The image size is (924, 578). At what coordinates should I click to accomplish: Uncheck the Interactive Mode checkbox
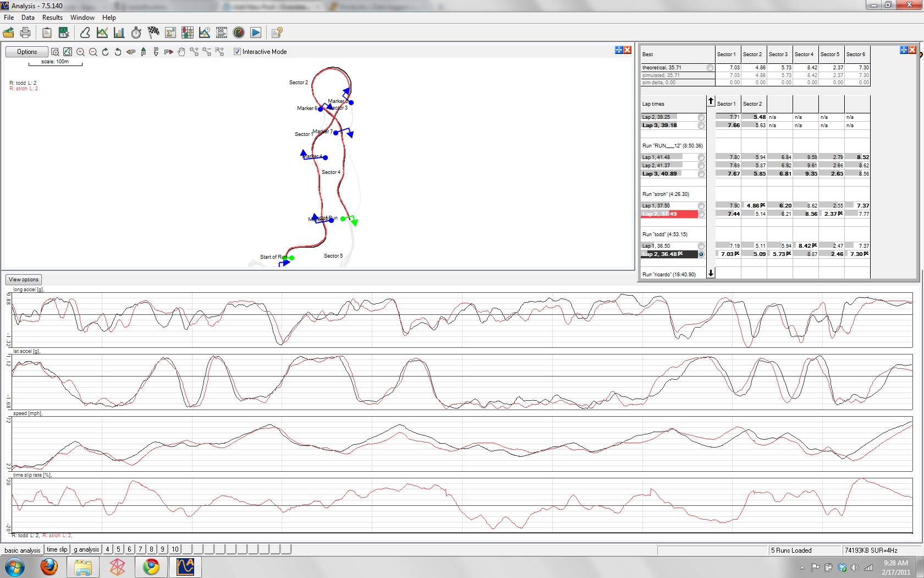[x=238, y=52]
